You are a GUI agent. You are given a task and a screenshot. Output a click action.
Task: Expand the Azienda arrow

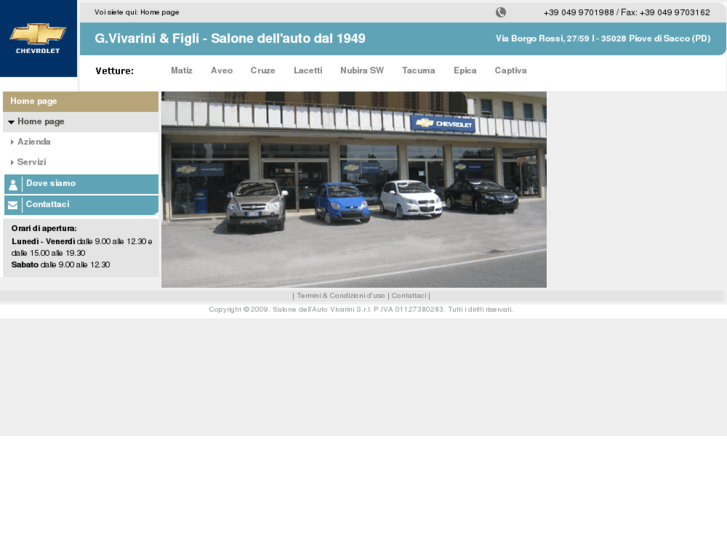tap(12, 142)
